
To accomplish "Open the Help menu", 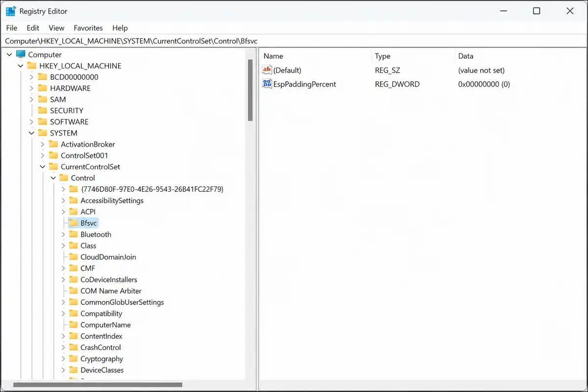I will [120, 28].
